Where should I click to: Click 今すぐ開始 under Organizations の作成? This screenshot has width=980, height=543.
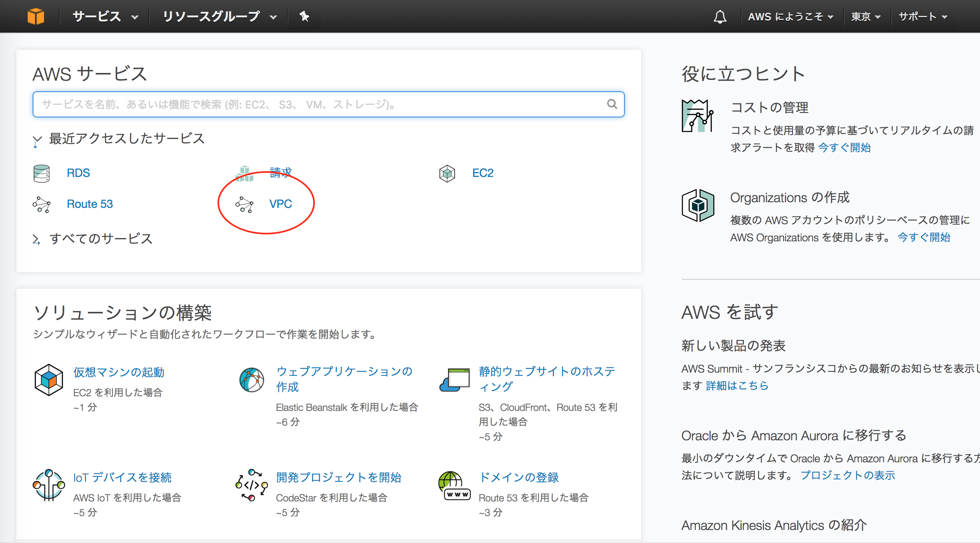pyautogui.click(x=924, y=237)
